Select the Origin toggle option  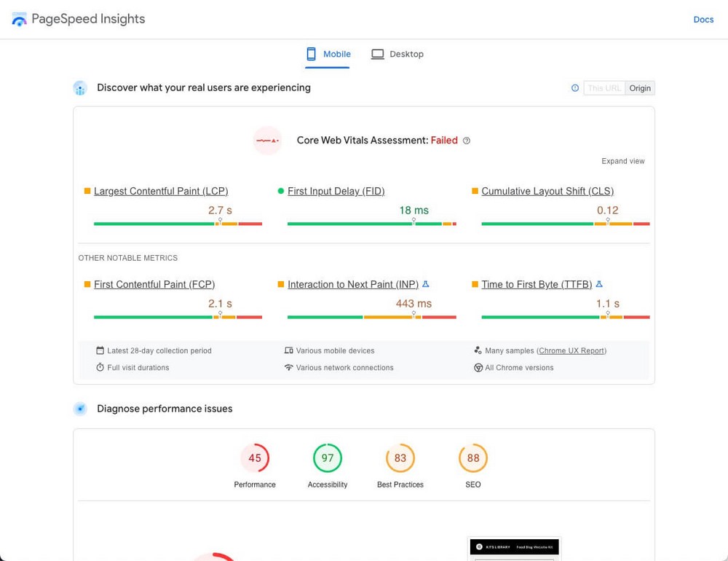click(x=640, y=88)
